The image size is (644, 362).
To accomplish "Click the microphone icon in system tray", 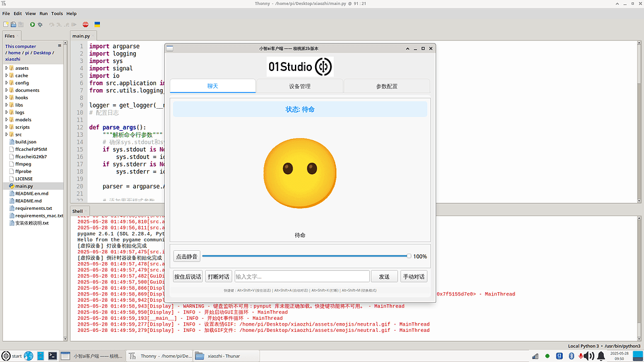I will point(581,356).
